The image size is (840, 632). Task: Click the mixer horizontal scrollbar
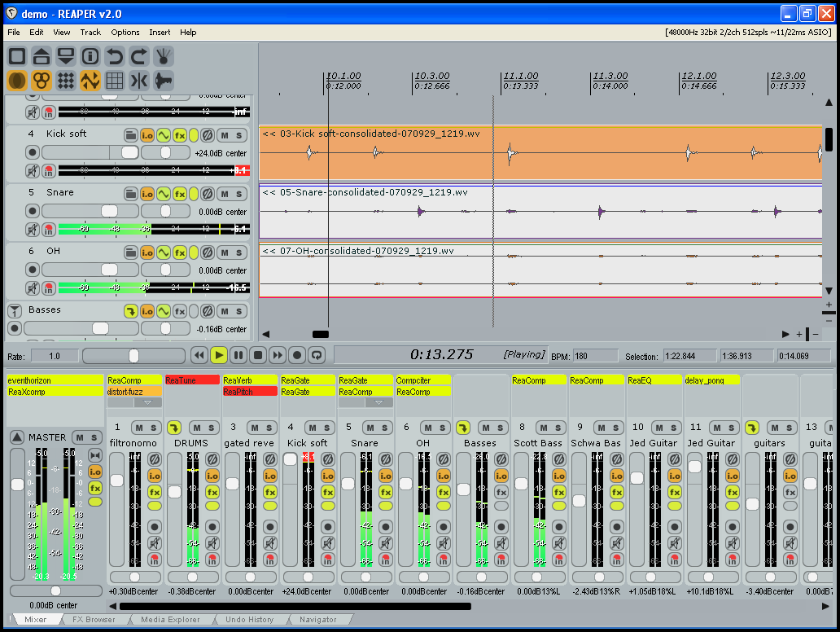pos(295,606)
